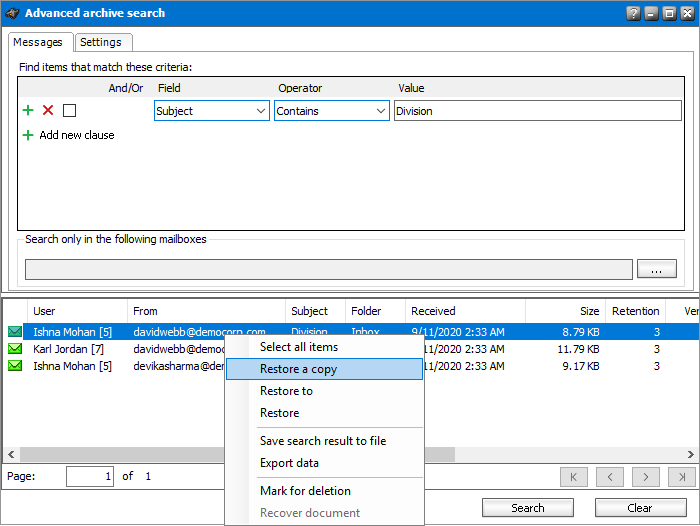Go to previous page arrow button

pyautogui.click(x=610, y=477)
